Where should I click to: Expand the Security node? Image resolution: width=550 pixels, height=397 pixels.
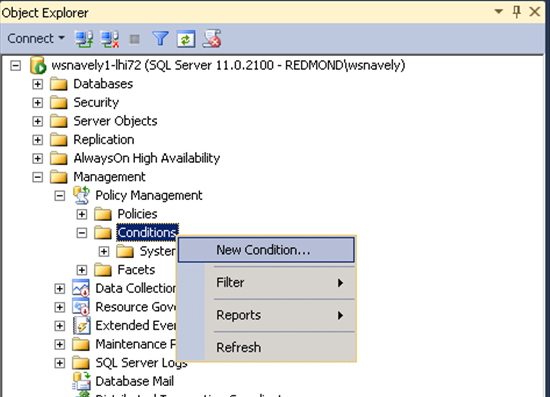[38, 103]
